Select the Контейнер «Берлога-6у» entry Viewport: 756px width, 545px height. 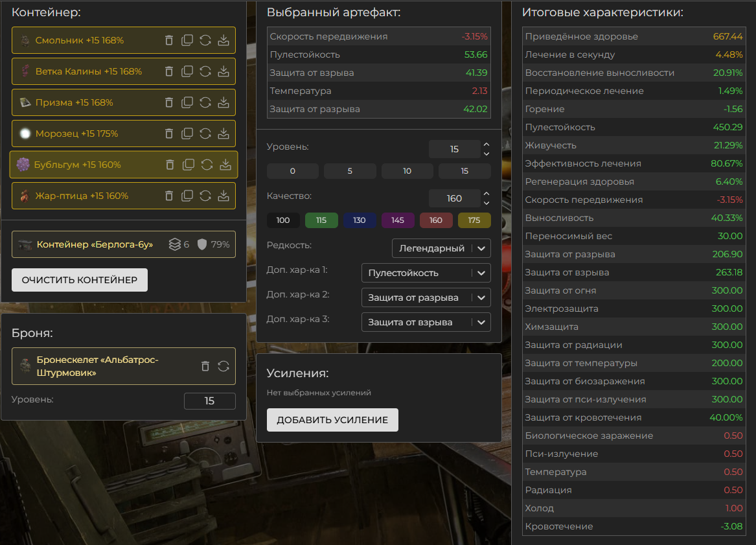pyautogui.click(x=95, y=244)
